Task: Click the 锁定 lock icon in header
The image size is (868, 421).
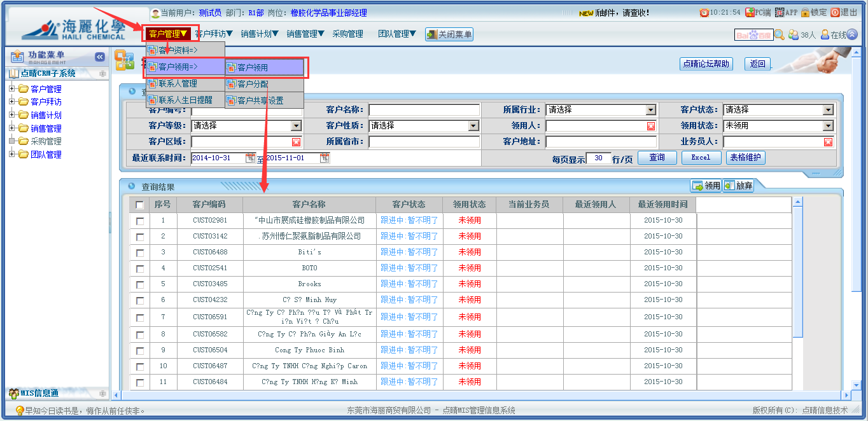Action: [804, 12]
